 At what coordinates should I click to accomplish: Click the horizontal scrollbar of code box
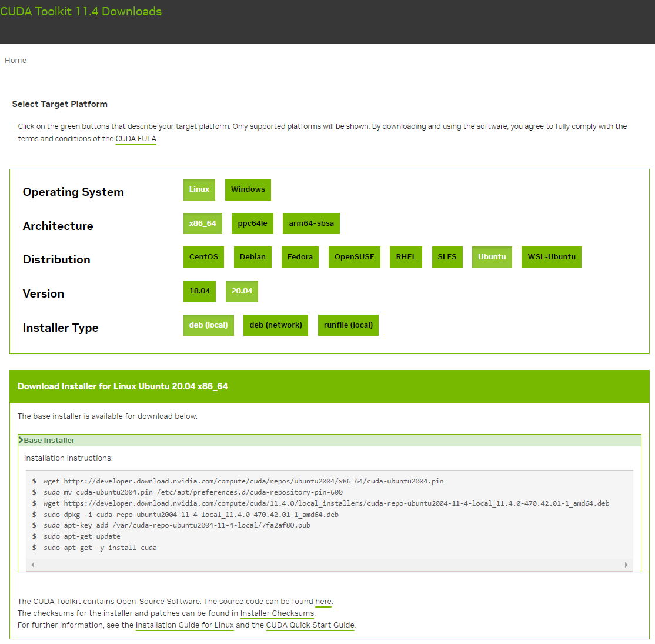pyautogui.click(x=329, y=565)
